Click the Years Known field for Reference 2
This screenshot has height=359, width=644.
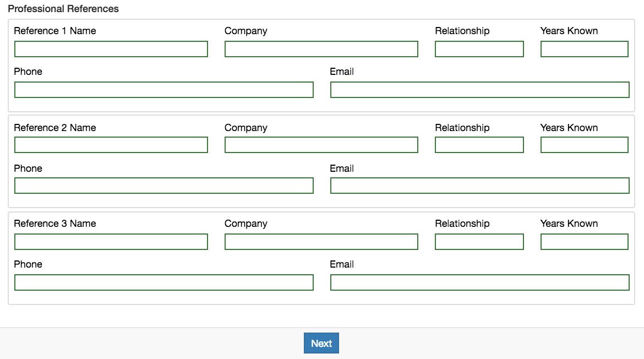(x=584, y=145)
